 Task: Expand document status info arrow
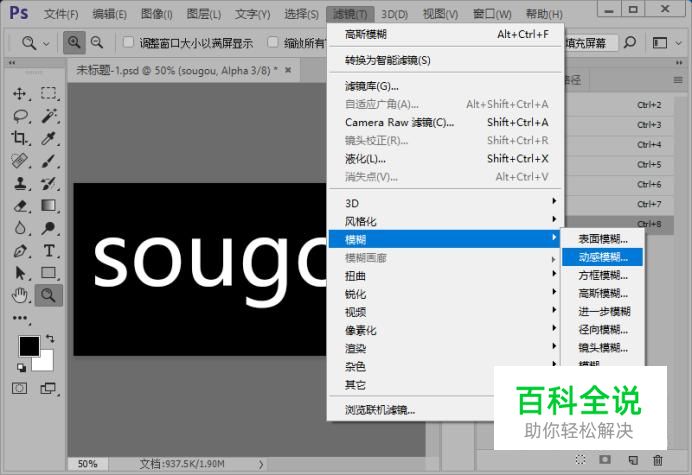[x=261, y=464]
